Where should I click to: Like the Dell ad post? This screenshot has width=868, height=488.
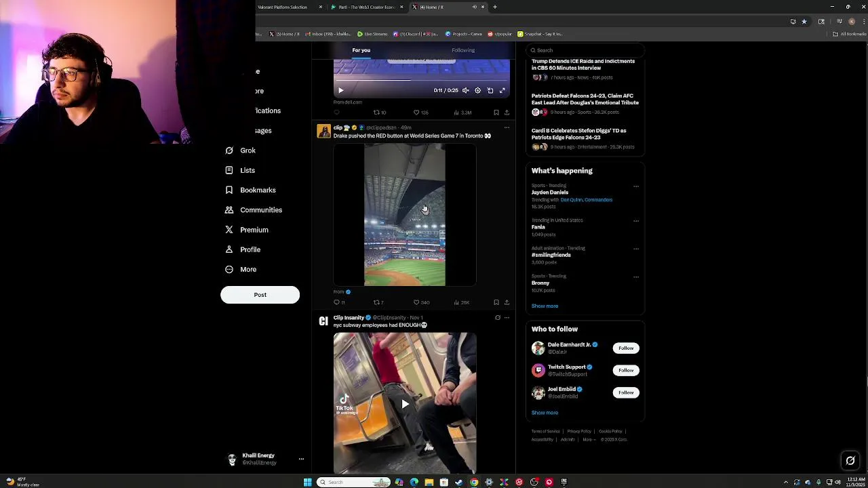pyautogui.click(x=421, y=113)
